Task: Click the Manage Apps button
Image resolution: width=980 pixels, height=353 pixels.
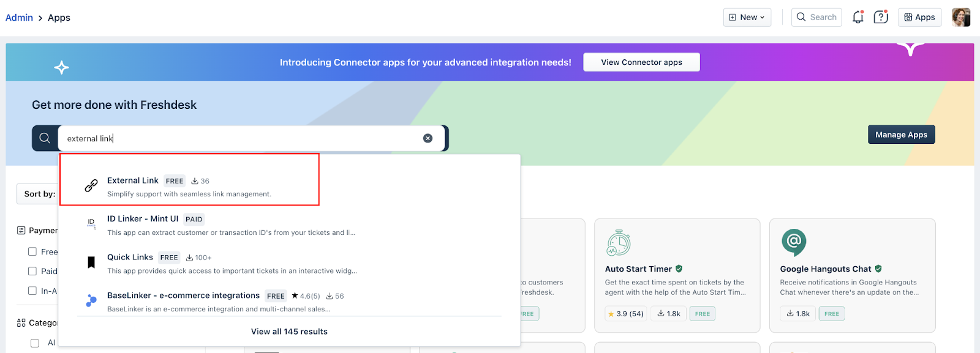Action: (x=901, y=135)
